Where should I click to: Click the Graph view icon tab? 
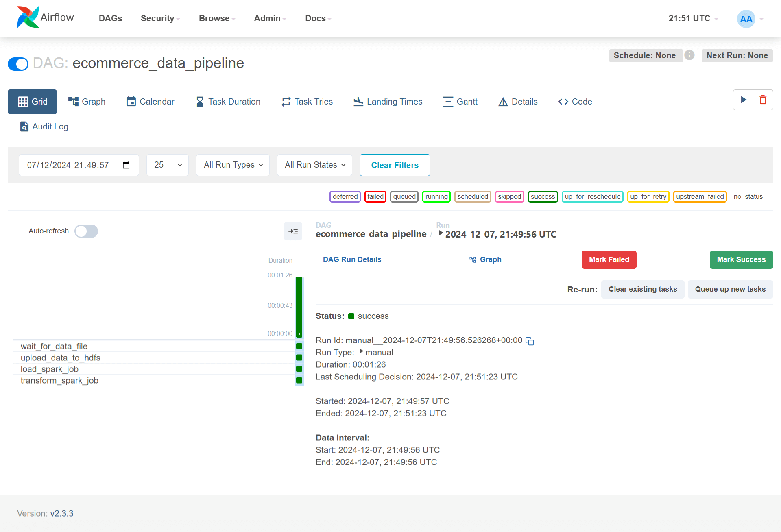pyautogui.click(x=87, y=101)
